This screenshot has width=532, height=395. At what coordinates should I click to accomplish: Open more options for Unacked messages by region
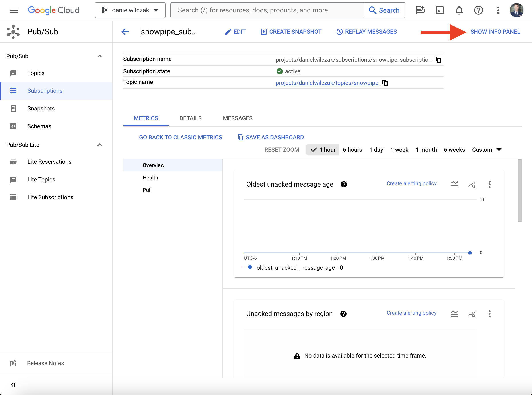click(x=489, y=314)
